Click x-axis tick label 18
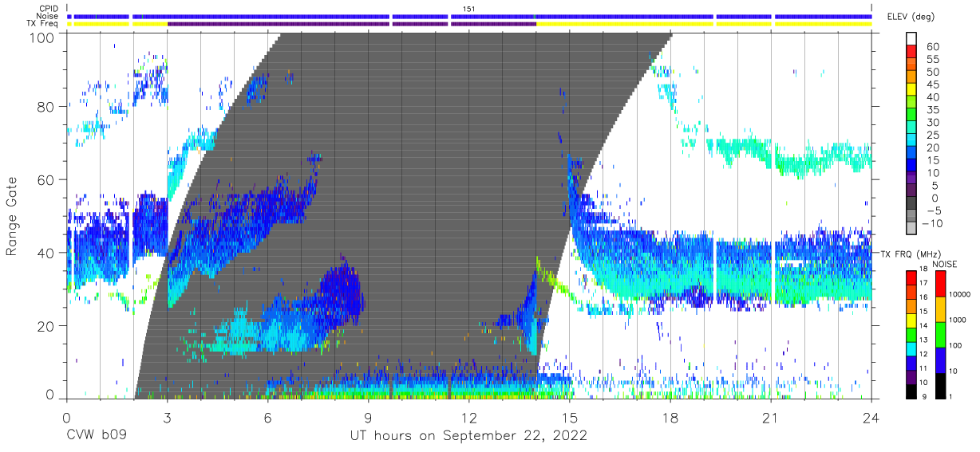The width and height of the screenshot is (980, 452). [x=670, y=417]
